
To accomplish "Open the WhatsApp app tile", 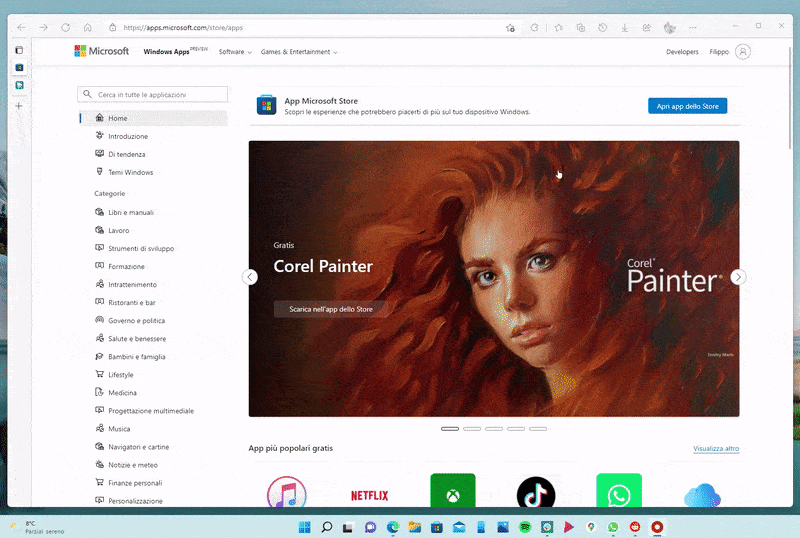I will pos(619,491).
